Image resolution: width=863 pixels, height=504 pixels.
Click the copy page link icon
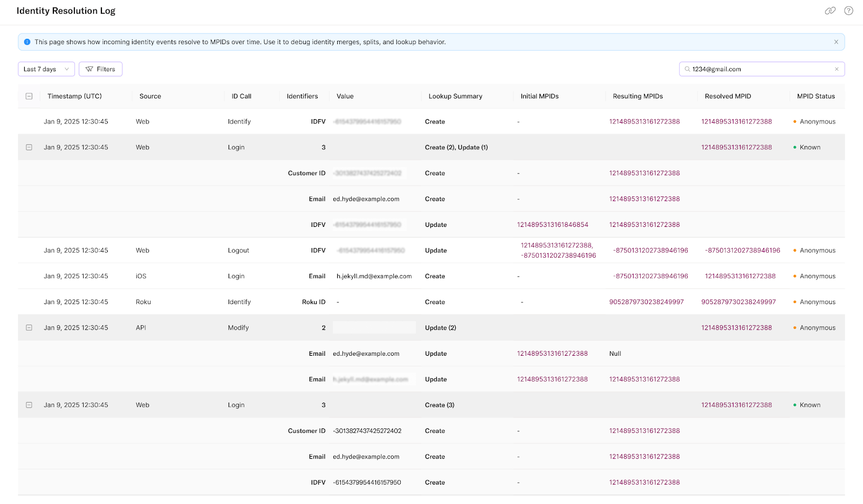[x=830, y=10]
